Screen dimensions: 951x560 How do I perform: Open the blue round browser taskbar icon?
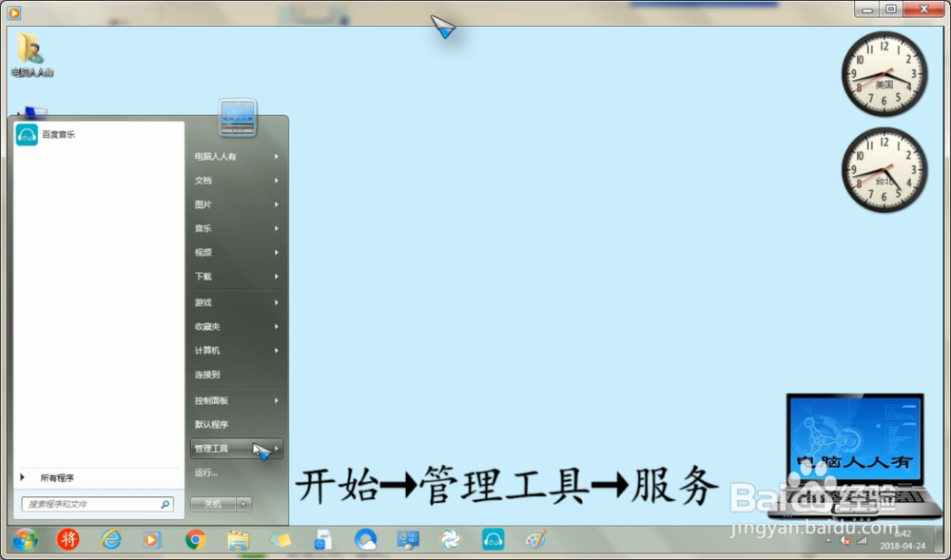coord(365,539)
